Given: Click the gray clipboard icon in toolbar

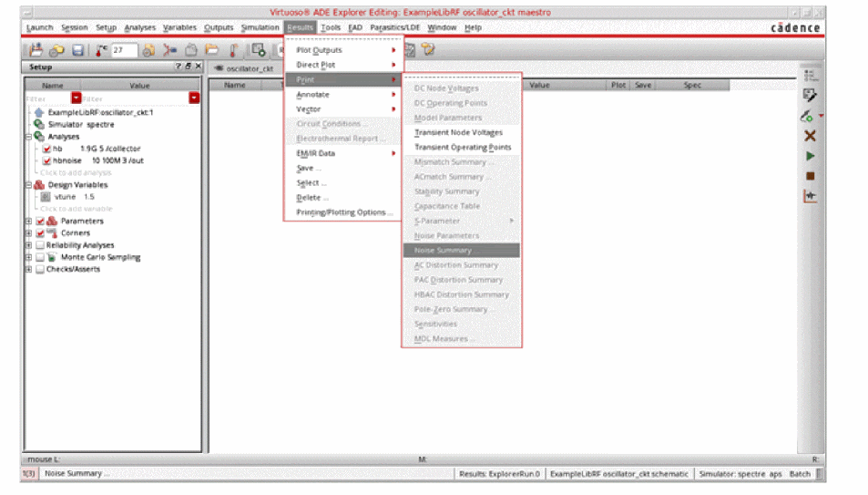Looking at the screenshot, I should tap(191, 50).
